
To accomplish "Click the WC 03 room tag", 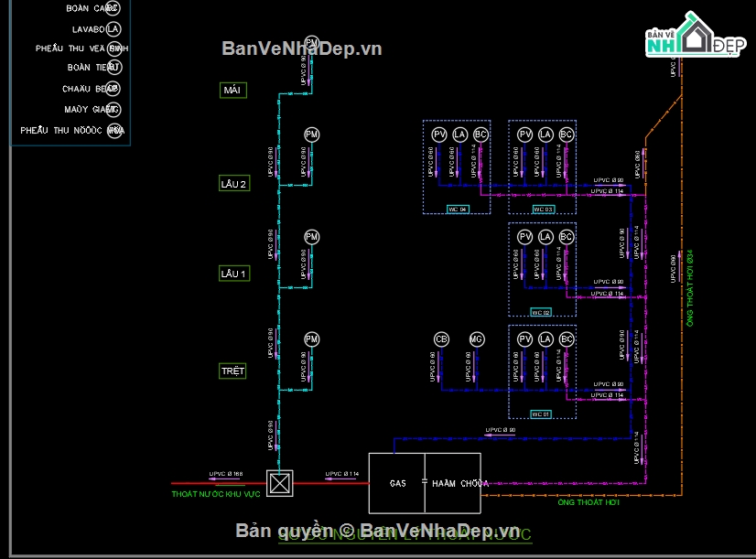I will [x=543, y=210].
